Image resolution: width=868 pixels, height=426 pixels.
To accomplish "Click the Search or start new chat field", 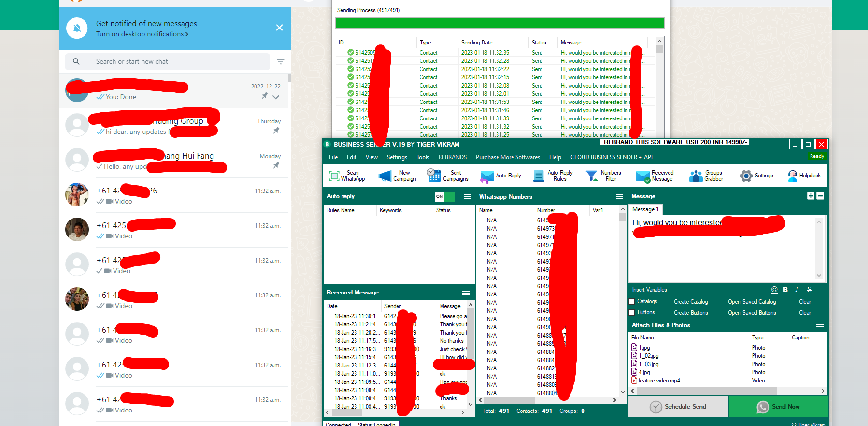I will point(168,61).
